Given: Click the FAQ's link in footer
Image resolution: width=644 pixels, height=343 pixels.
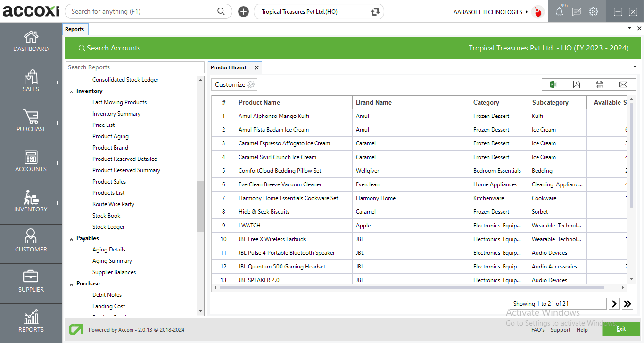Looking at the screenshot, I should [x=537, y=330].
